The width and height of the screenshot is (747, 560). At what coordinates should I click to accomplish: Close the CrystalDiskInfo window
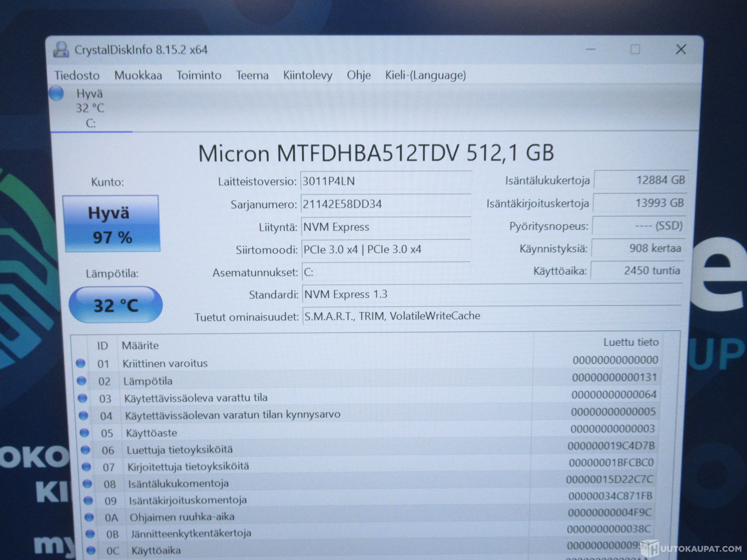point(681,49)
